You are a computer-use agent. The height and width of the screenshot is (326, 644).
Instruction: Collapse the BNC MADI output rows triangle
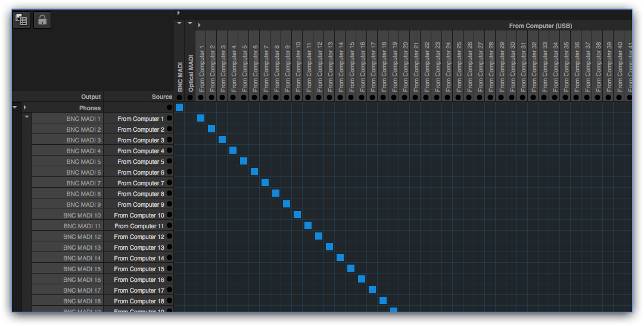(27, 117)
